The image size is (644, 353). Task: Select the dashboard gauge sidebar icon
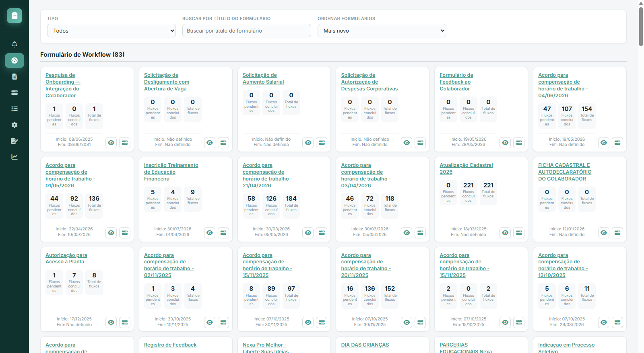pyautogui.click(x=14, y=61)
